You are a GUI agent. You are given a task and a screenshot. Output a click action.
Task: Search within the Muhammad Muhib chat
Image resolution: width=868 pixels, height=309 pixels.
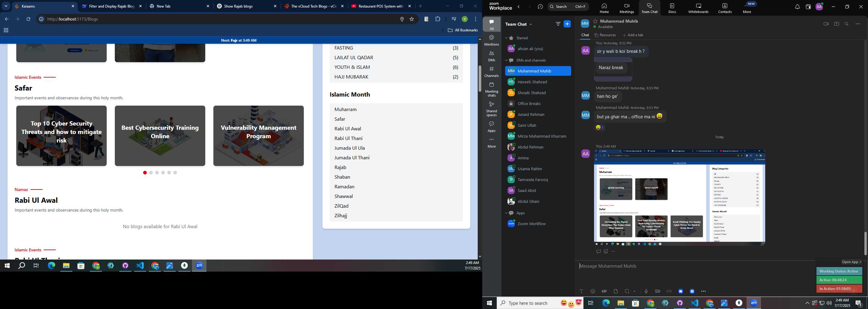[x=846, y=24]
